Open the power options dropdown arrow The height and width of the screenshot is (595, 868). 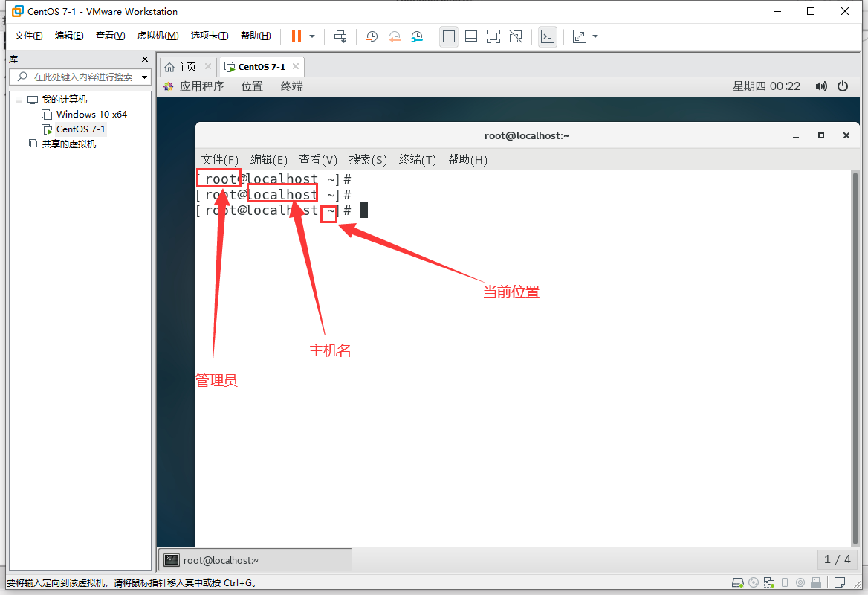point(312,36)
